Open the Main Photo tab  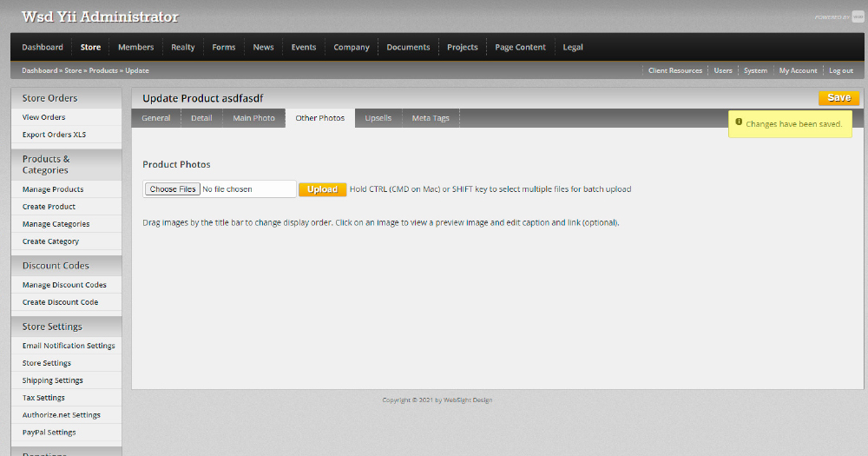[253, 118]
